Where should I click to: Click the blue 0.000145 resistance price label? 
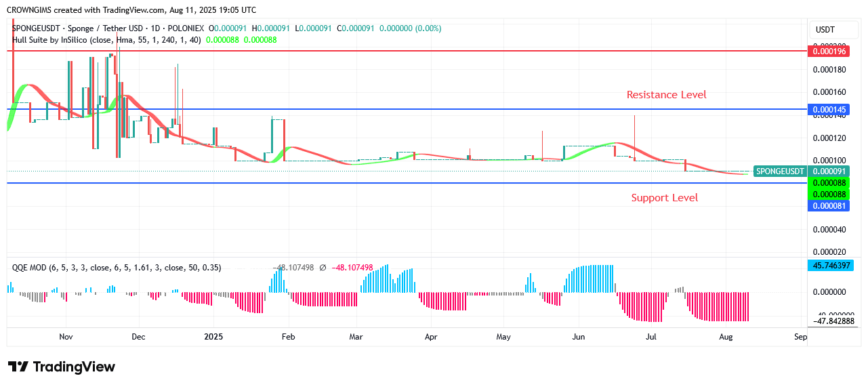click(x=829, y=109)
